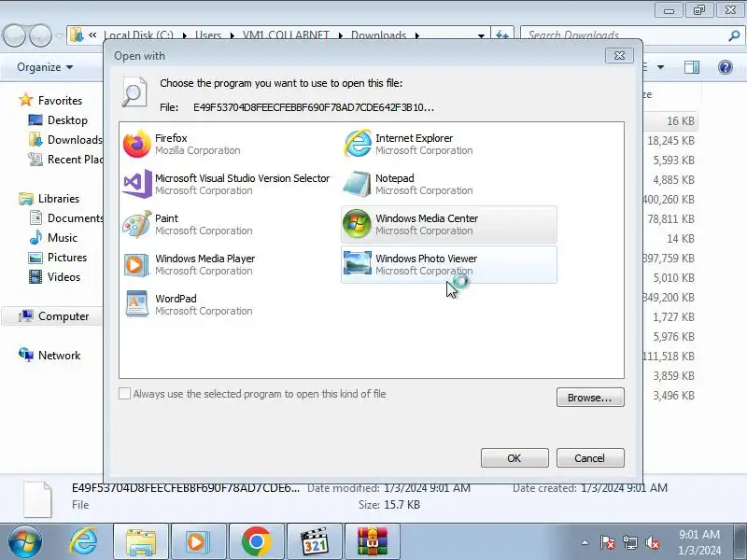Open Favorites in the Explorer sidebar

[x=50, y=101]
